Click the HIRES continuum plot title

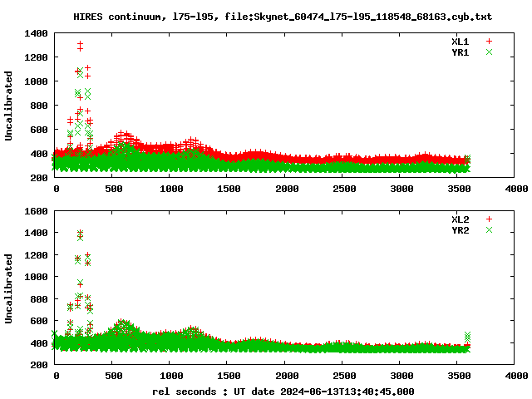tap(283, 17)
